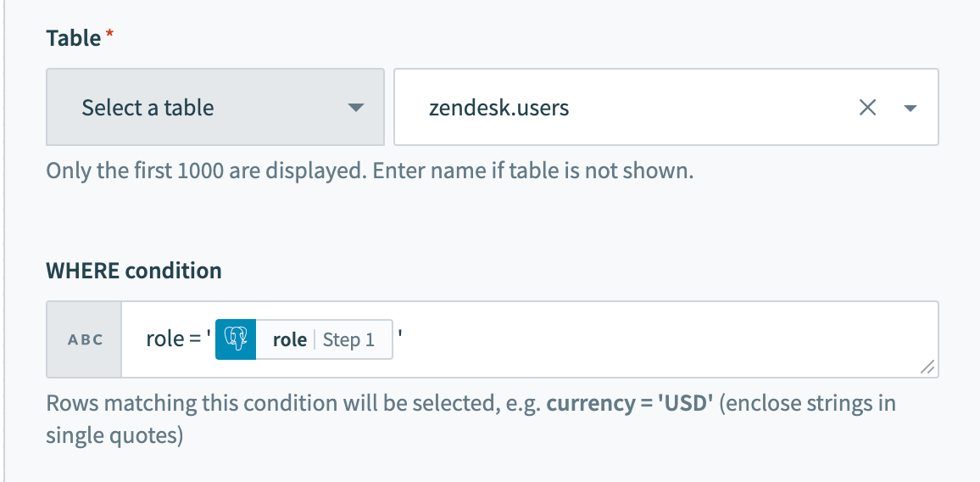Click the PostgreSQL elephant icon in the datapill
This screenshot has height=482, width=980.
point(236,339)
